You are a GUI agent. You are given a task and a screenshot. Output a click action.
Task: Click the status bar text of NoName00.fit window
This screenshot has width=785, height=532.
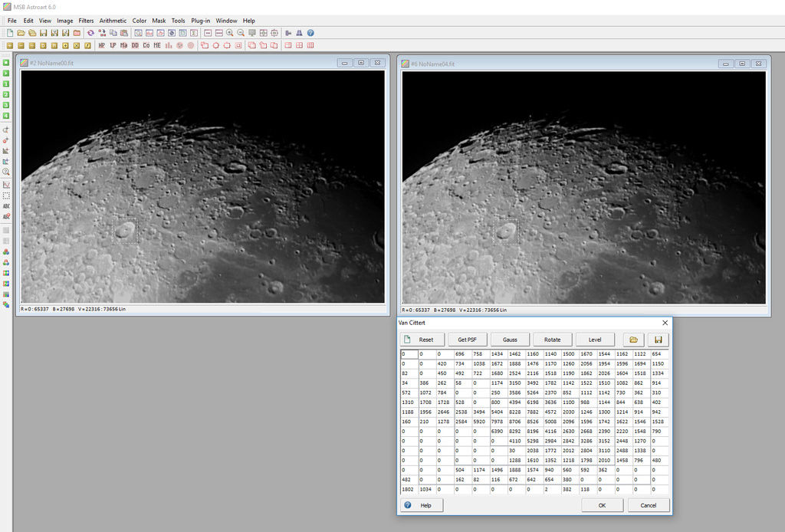point(73,309)
